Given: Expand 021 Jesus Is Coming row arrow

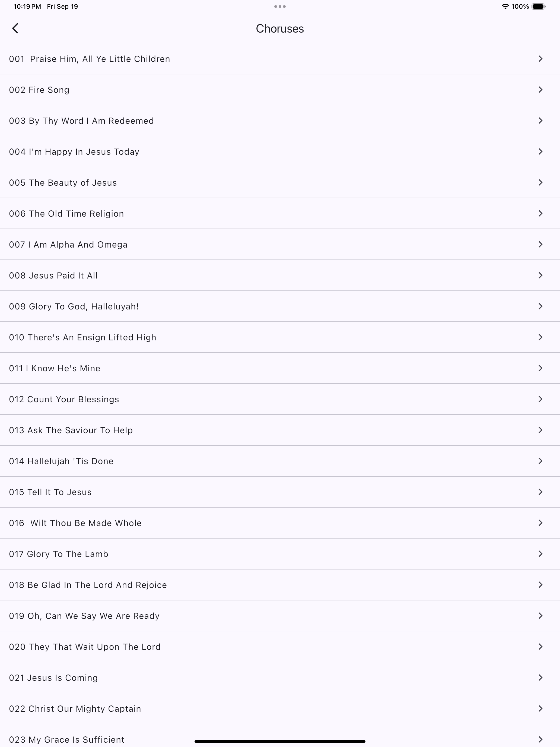Looking at the screenshot, I should [540, 678].
